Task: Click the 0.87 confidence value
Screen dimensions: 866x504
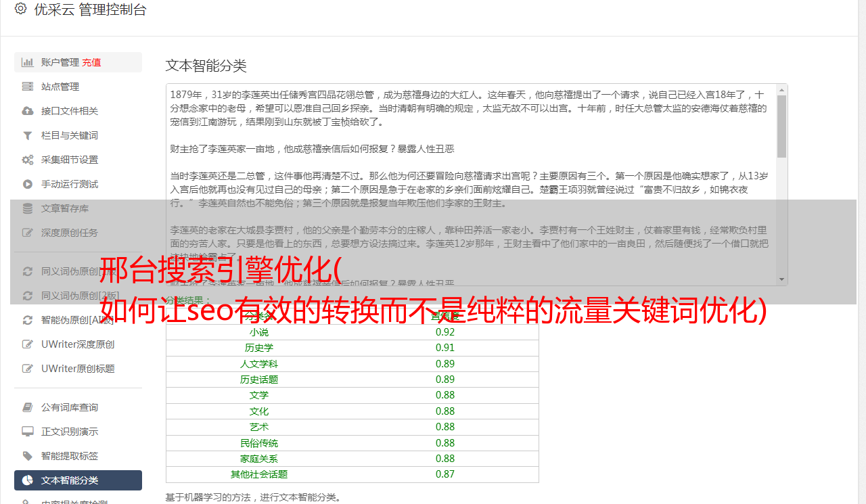Action: [x=445, y=474]
